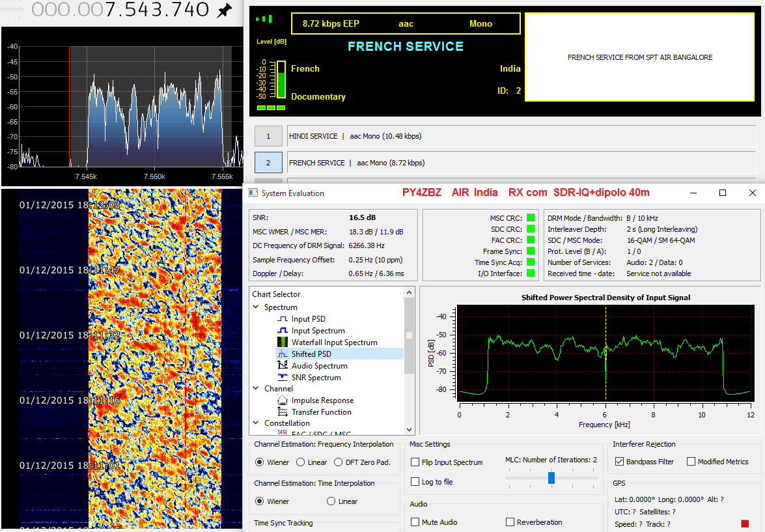Image resolution: width=765 pixels, height=532 pixels.
Task: Collapse the Spectrum tree group
Action: tap(256, 307)
